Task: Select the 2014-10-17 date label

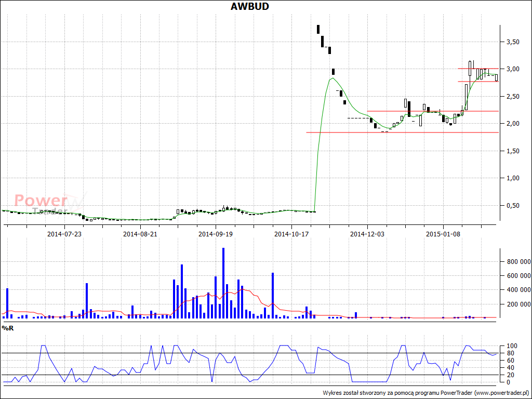Action: (291, 234)
